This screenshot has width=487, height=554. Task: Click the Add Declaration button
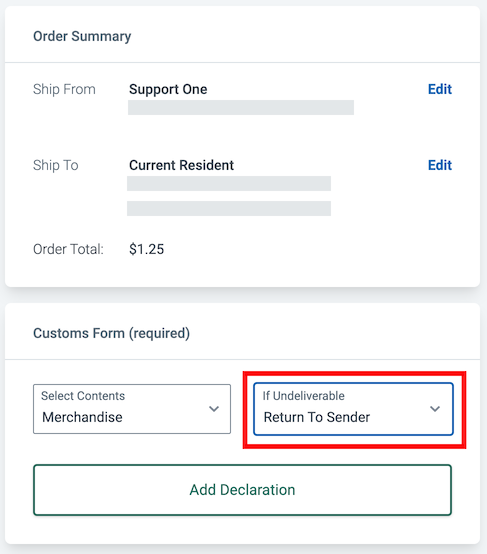click(242, 490)
